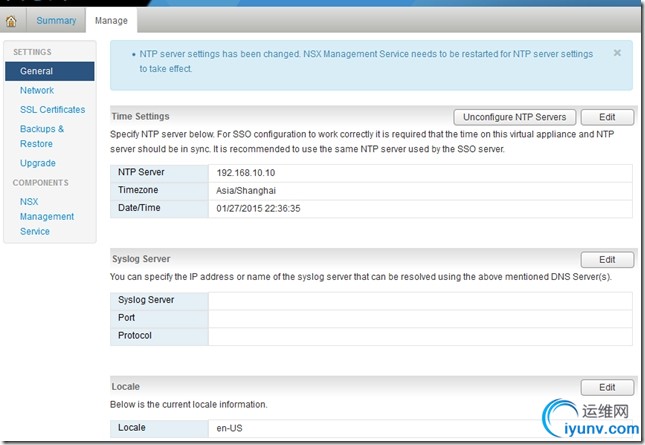Open Network settings

pyautogui.click(x=37, y=90)
